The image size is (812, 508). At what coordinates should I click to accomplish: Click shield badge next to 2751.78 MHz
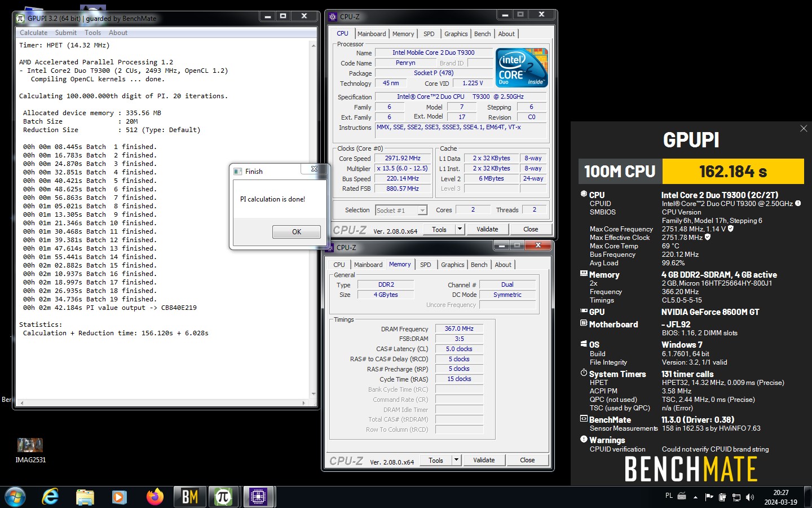(x=708, y=237)
